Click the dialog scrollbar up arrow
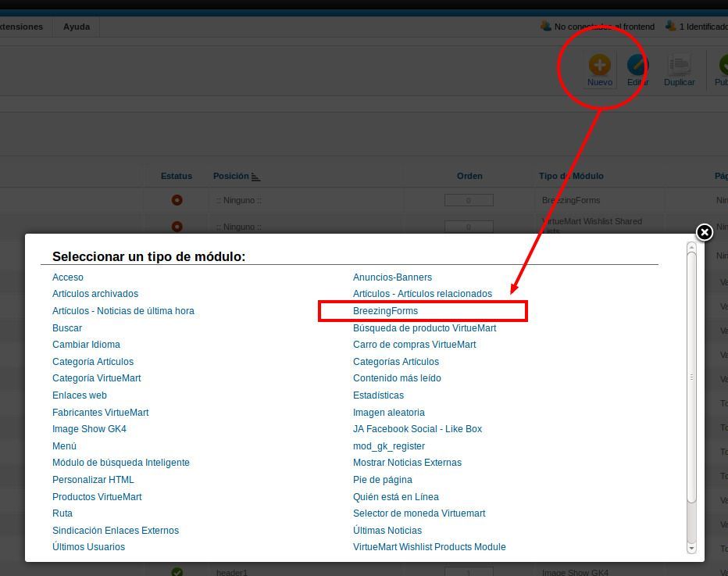This screenshot has height=576, width=728. pos(691,248)
